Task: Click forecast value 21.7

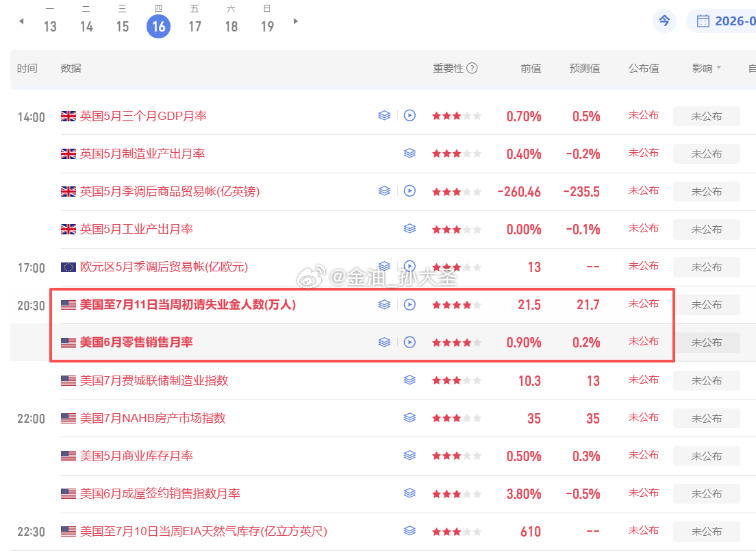Action: coord(588,304)
